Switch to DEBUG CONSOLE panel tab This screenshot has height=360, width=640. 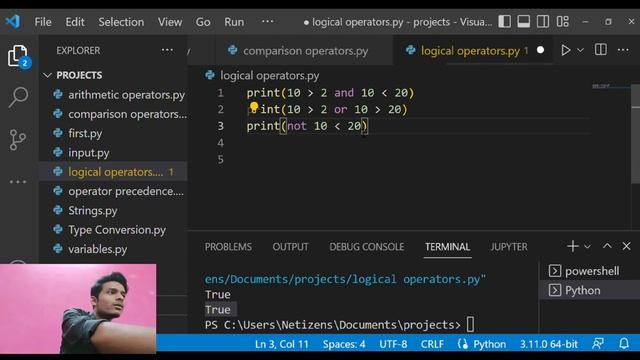[x=367, y=247]
